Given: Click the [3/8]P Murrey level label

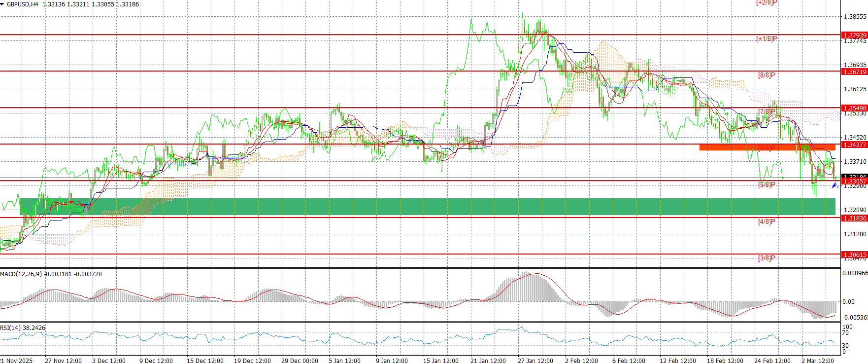Looking at the screenshot, I should point(767,258).
